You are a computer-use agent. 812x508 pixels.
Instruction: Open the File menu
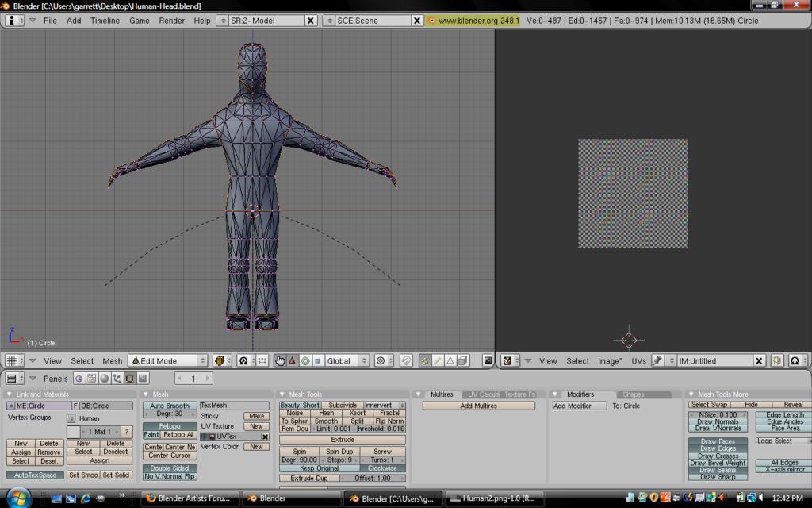click(x=50, y=21)
